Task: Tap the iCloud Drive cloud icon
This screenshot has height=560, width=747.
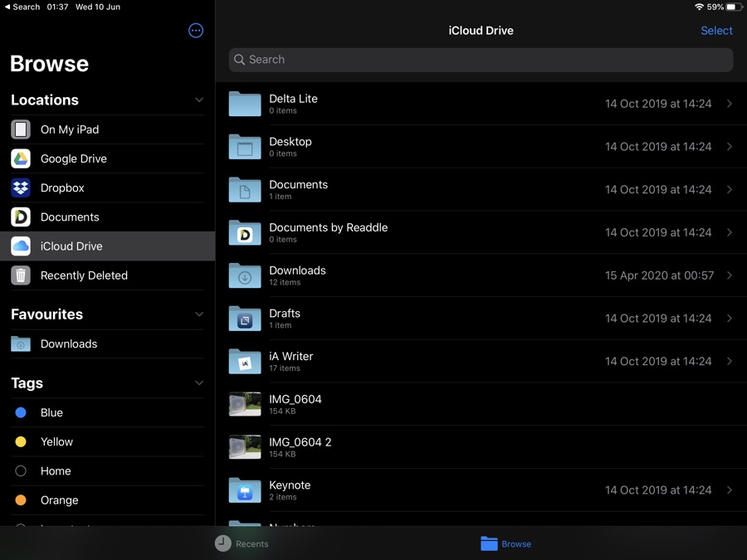Action: pos(21,246)
